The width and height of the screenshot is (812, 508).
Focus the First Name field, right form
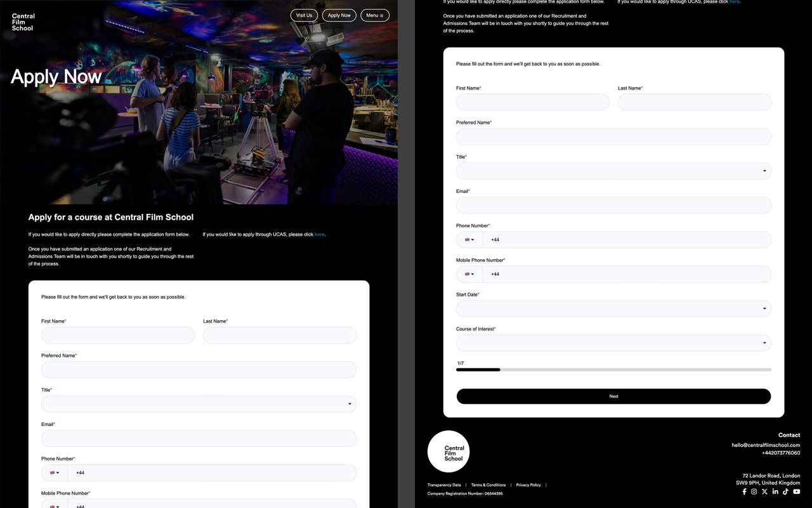click(x=533, y=102)
